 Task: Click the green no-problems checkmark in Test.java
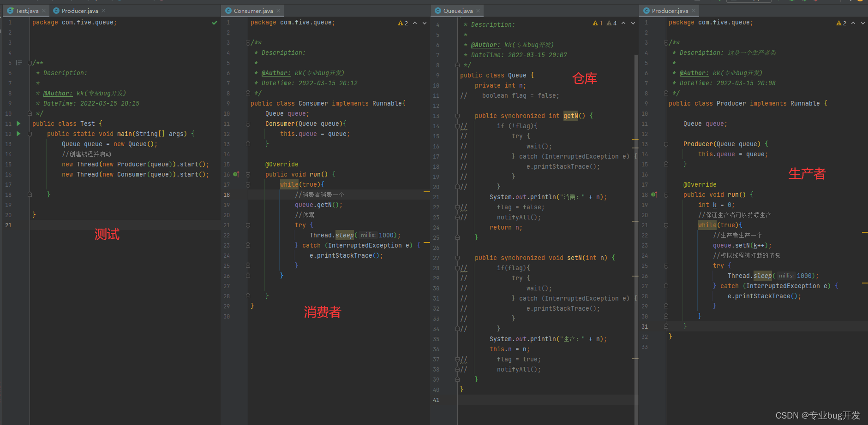pos(215,23)
